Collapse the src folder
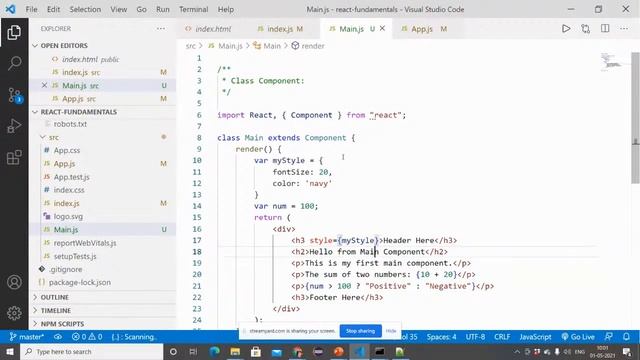The width and height of the screenshot is (640, 360). [x=42, y=137]
